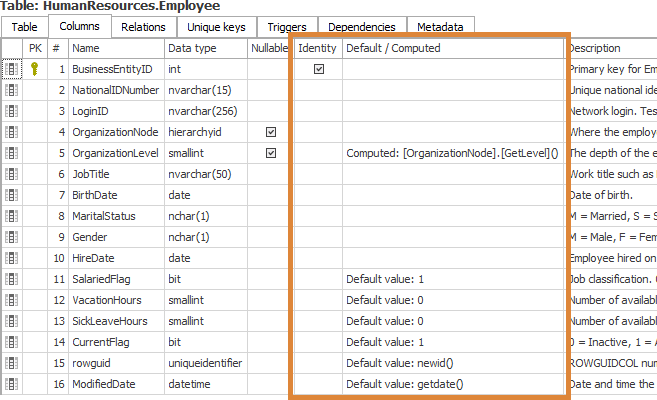The width and height of the screenshot is (657, 400).
Task: Switch to the Dependencies tab
Action: [361, 27]
